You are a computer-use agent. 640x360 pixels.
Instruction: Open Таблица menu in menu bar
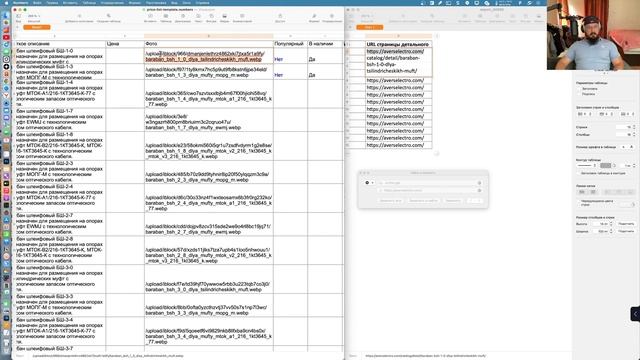pos(89,2)
